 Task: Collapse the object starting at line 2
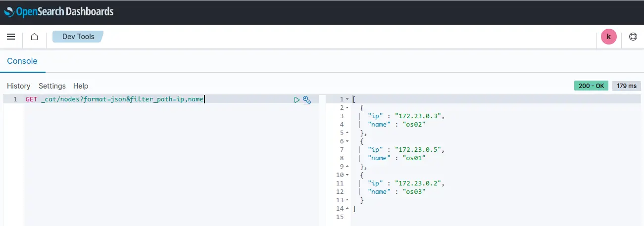(347, 108)
